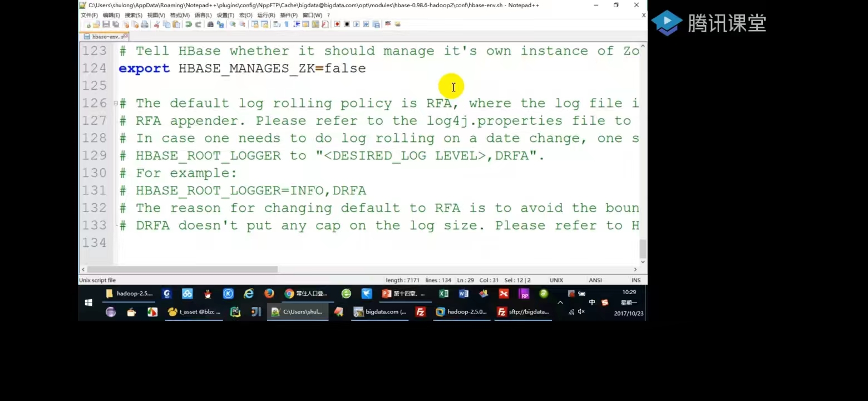Open the Windows Start button
Screen dimensions: 868x401
pyautogui.click(x=88, y=302)
